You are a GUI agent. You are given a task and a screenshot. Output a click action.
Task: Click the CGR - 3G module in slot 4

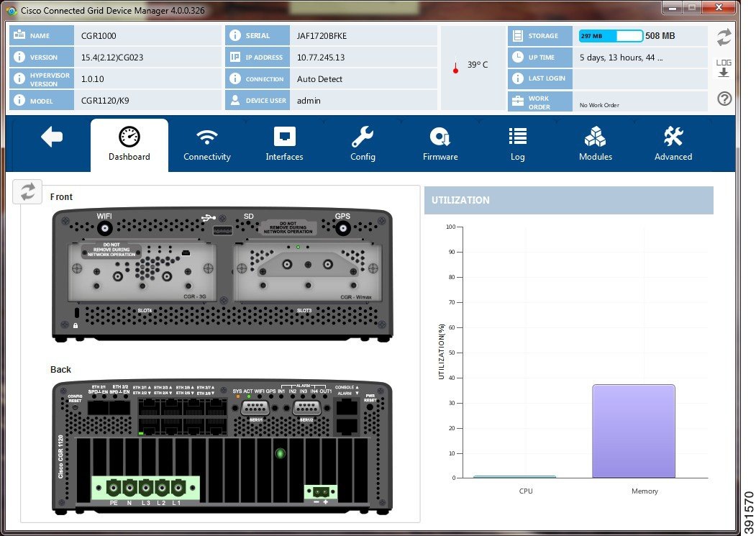(142, 272)
